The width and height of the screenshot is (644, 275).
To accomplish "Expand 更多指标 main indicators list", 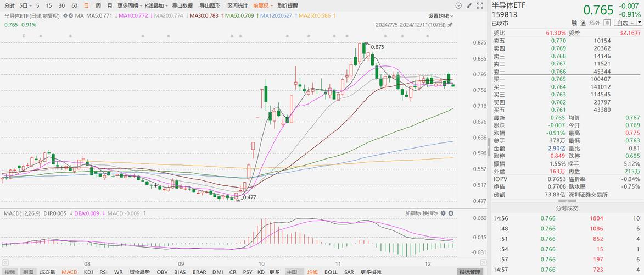I will pos(371,272).
